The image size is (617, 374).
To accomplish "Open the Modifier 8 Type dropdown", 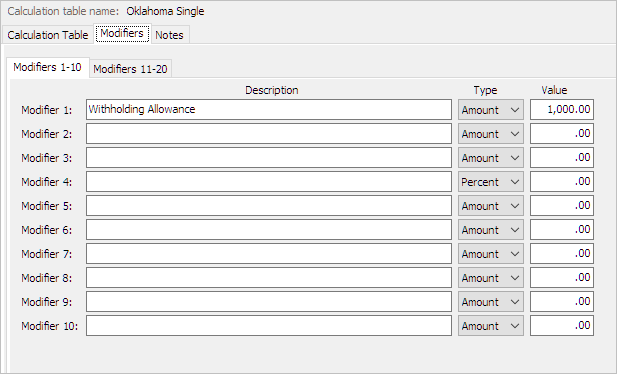I will pos(491,278).
